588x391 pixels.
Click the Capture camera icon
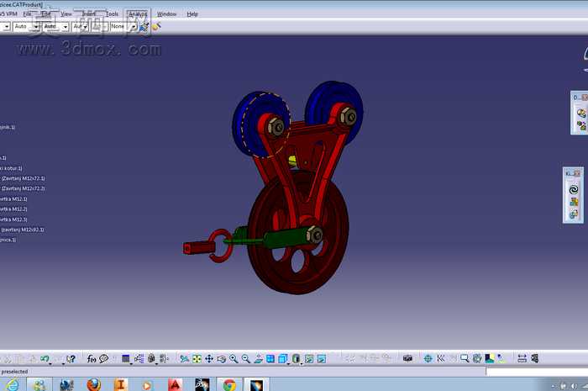[x=407, y=358]
